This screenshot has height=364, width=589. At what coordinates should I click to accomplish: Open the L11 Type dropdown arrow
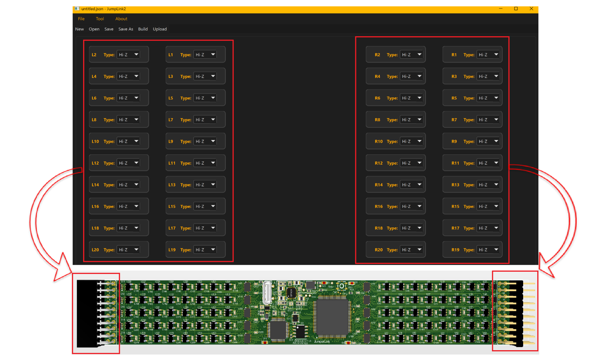(x=213, y=163)
